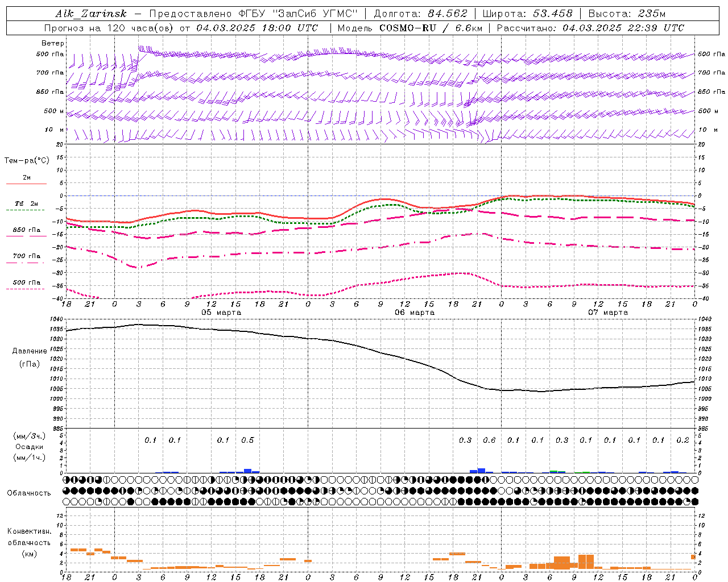Click the Высота: 235м value
The height and width of the screenshot is (582, 728).
coord(627,14)
